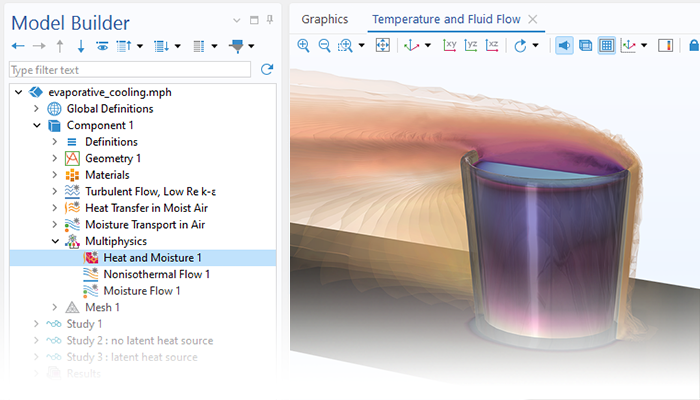Select evaporative_cooling.mph in the tree
Viewport: 700px width, 400px height.
[110, 92]
